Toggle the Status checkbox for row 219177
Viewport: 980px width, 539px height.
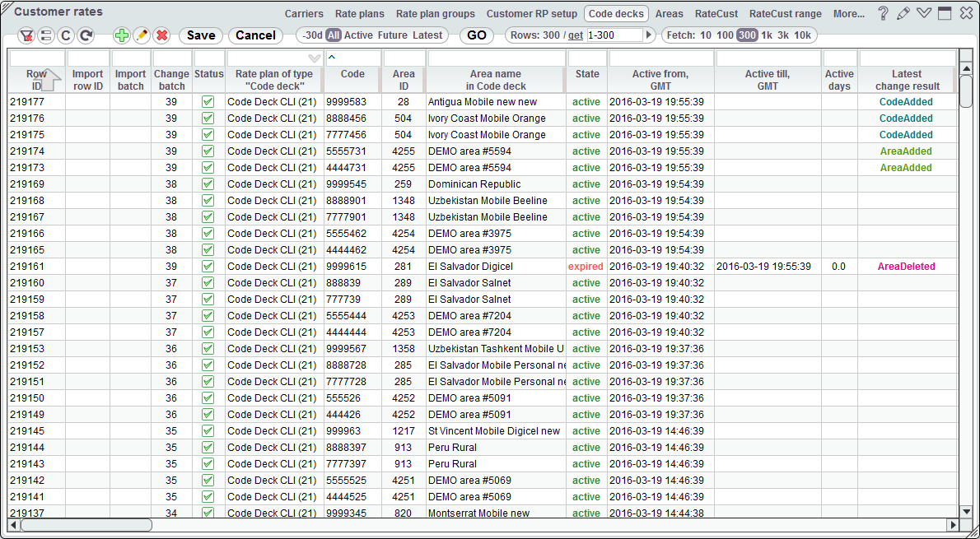208,101
